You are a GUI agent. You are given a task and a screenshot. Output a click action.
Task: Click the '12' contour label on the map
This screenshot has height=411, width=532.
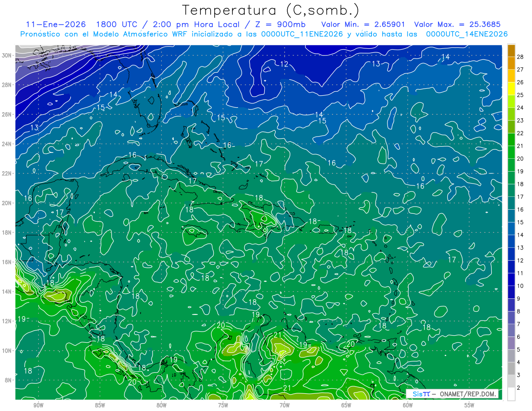(284, 64)
